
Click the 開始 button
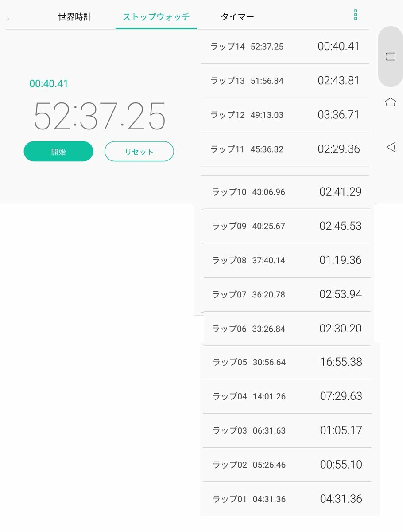tap(58, 152)
